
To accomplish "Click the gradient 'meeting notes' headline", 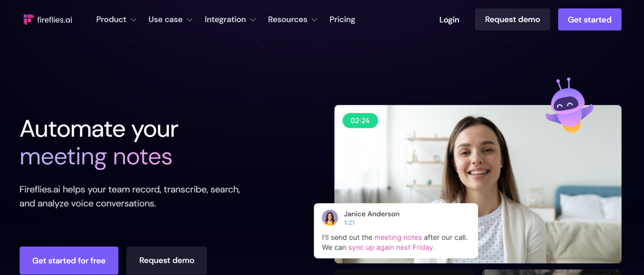I will point(96,157).
